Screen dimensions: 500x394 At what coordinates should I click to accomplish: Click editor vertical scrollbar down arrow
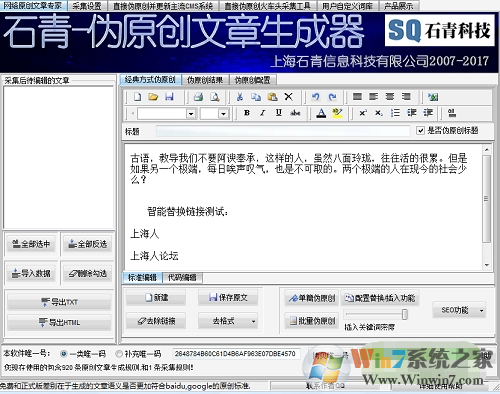pos(487,265)
